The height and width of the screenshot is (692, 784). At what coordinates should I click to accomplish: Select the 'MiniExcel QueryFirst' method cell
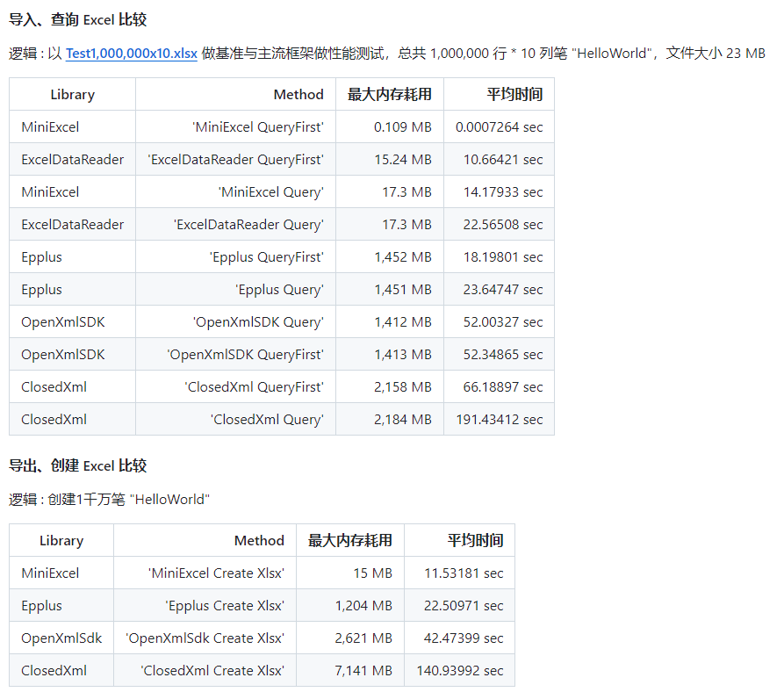point(257,127)
